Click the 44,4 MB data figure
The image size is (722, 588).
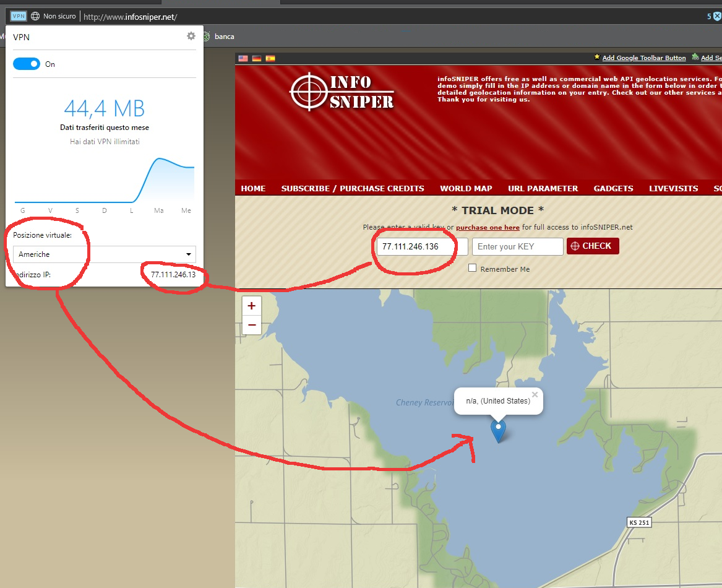[104, 108]
